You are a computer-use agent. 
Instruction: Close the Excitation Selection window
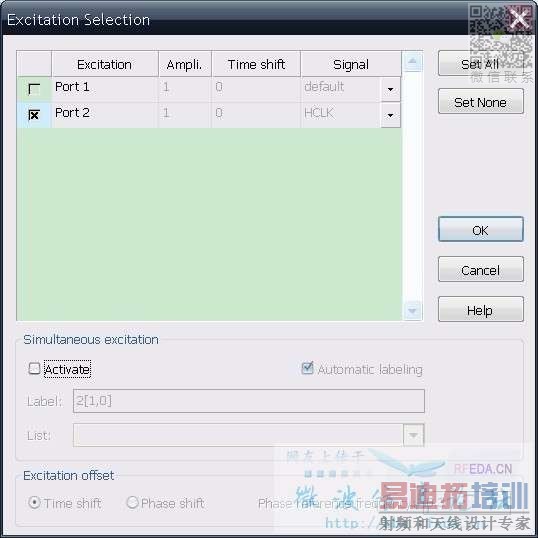pyautogui.click(x=520, y=19)
